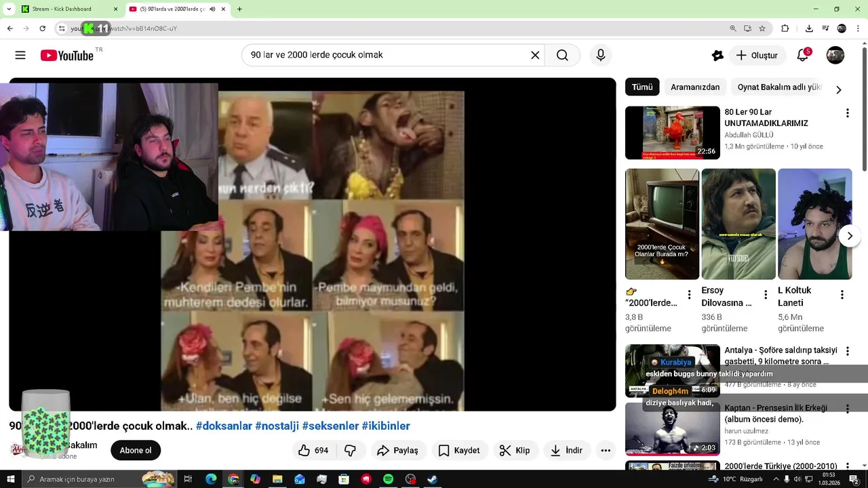868x488 pixels.
Task: Close the Kick Dashboard tab
Action: pos(115,9)
